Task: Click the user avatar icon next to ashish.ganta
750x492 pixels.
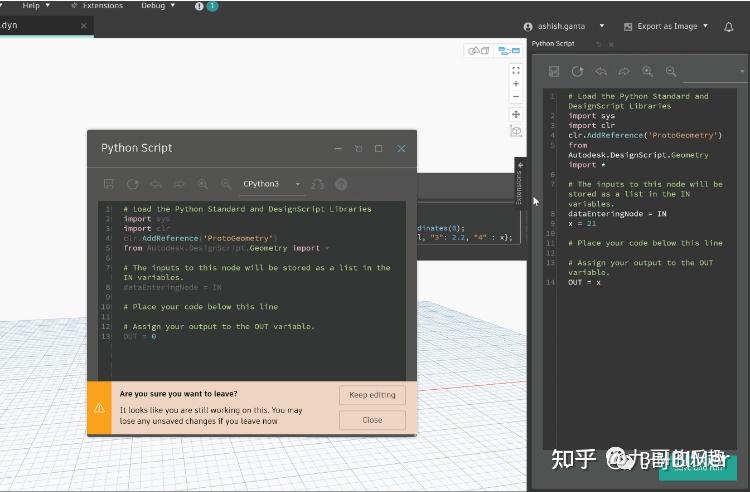Action: 528,27
